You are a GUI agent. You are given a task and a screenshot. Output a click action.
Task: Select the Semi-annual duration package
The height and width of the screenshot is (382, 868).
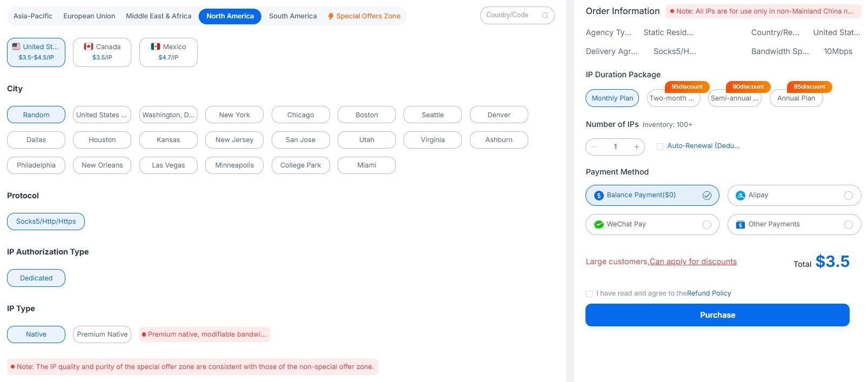click(x=735, y=98)
